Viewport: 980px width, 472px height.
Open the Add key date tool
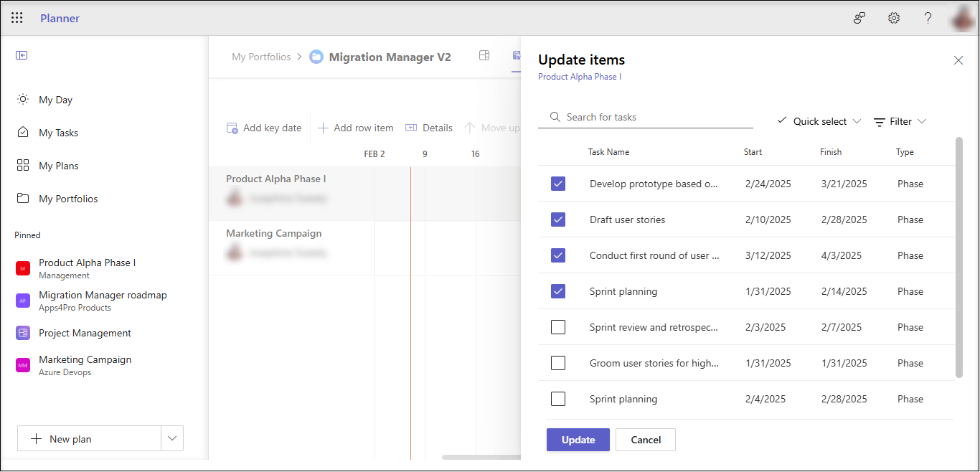point(263,127)
